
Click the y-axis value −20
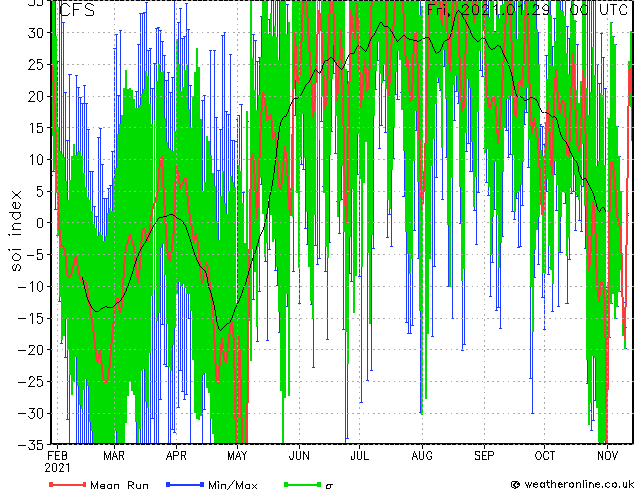(31, 350)
